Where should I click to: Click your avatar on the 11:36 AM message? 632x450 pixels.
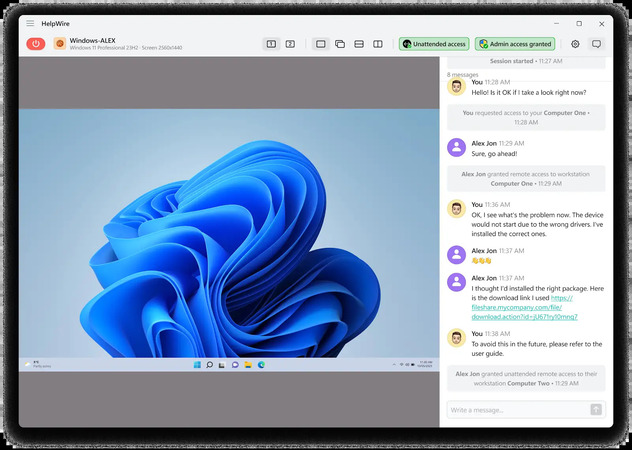(x=456, y=209)
